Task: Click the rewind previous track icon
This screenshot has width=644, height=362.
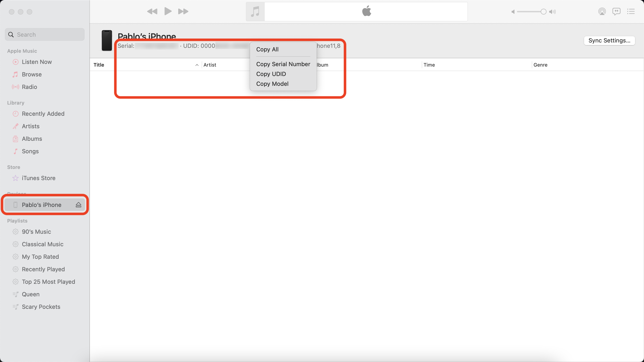Action: point(152,11)
